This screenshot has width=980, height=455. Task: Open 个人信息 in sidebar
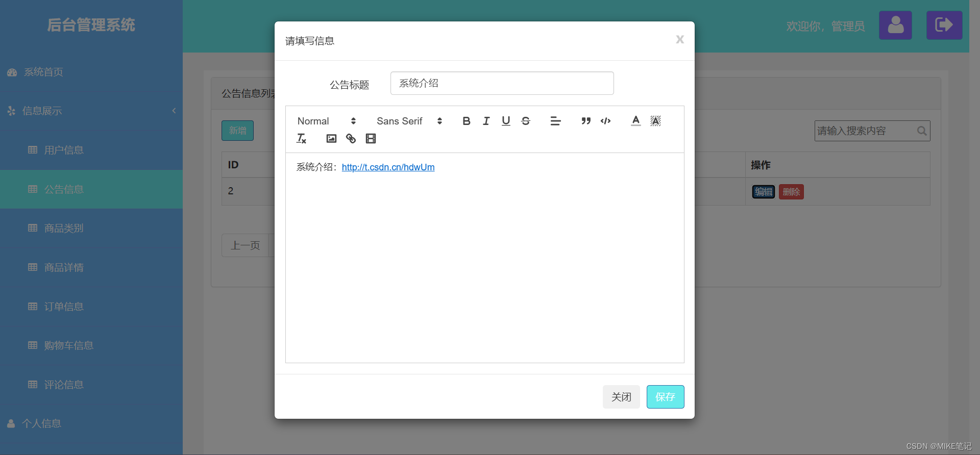coord(91,423)
